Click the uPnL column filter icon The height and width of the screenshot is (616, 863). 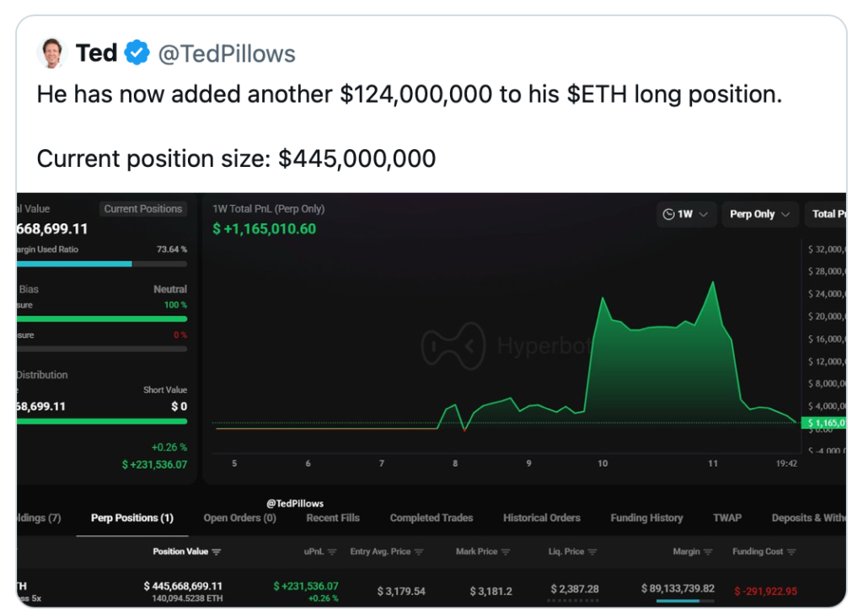point(332,552)
